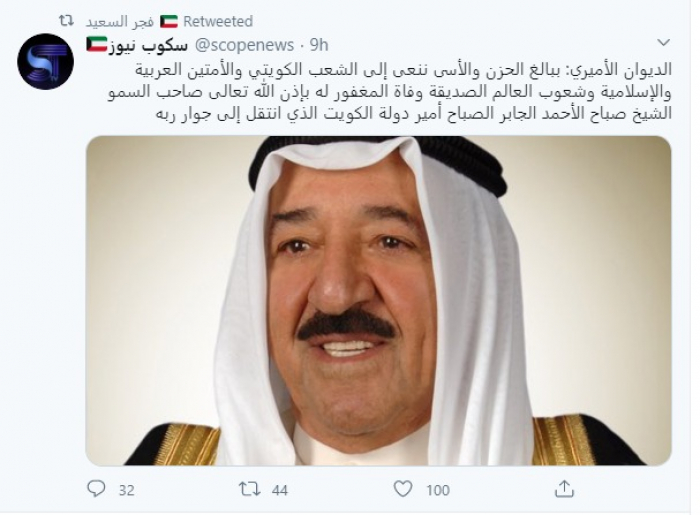Like the tweet with the heart icon

click(x=403, y=489)
